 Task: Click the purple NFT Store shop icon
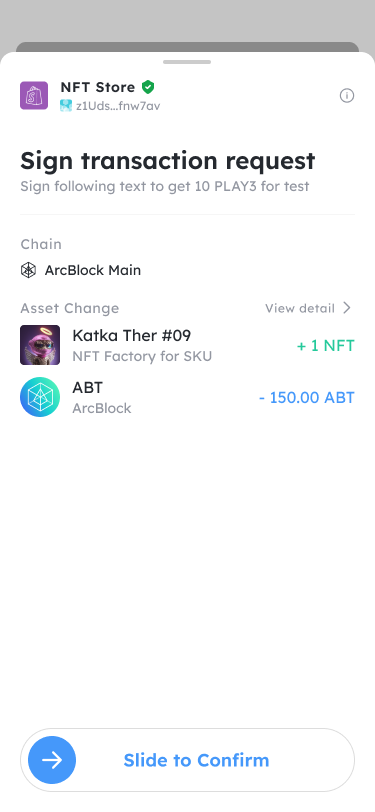tap(34, 96)
